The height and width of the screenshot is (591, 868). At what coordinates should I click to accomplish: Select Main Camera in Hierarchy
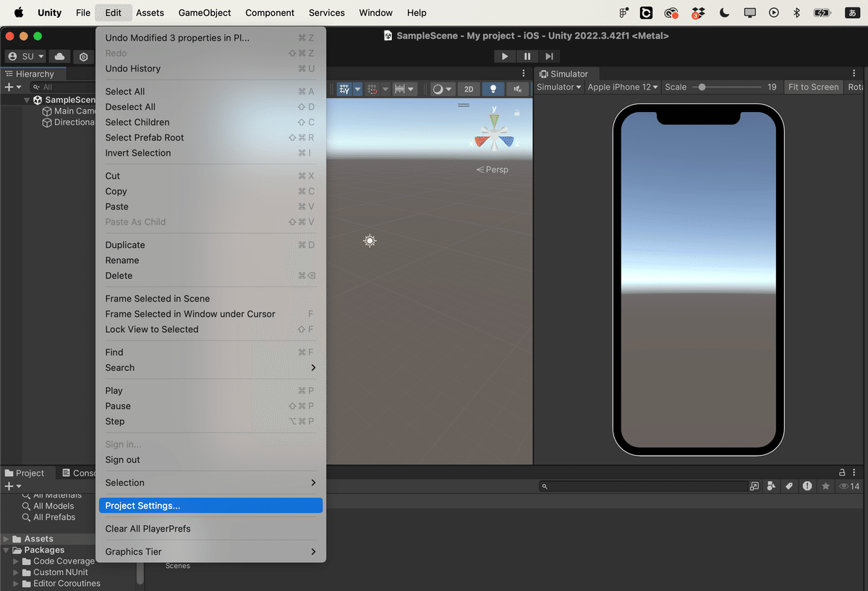click(x=69, y=111)
